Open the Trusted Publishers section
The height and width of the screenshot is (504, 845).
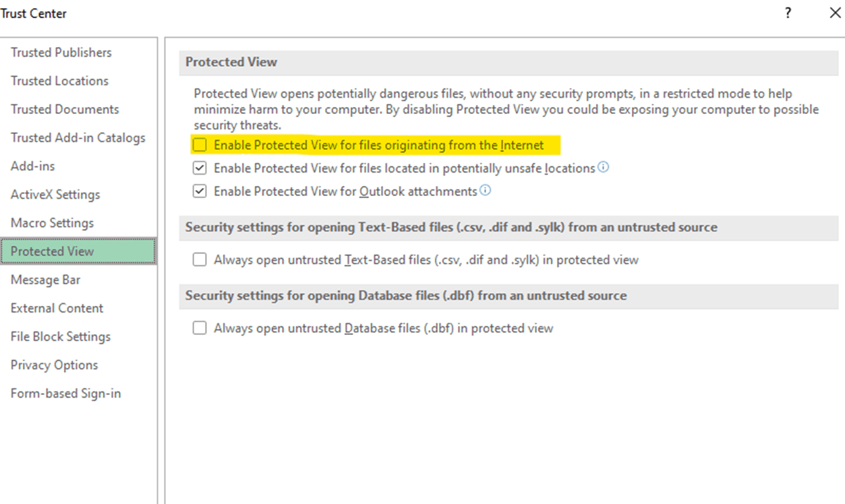click(x=61, y=53)
